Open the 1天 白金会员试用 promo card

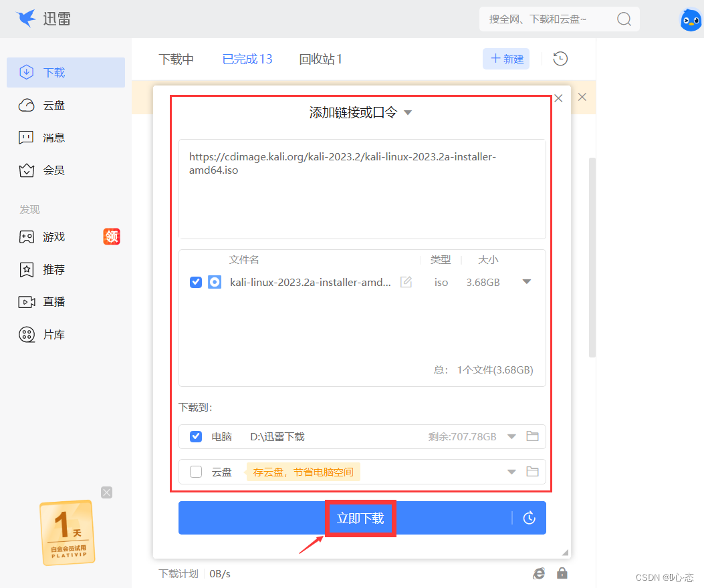(x=68, y=533)
